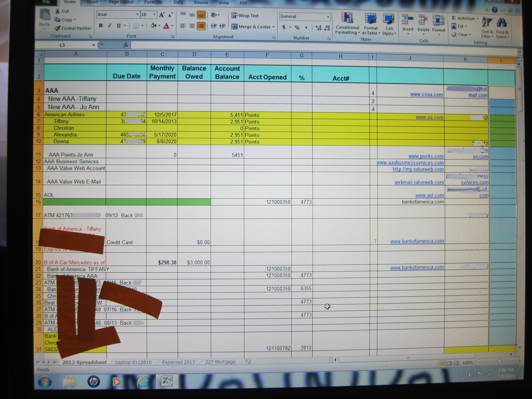This screenshot has width=532, height=399.
Task: Click the Decrease Decimal icon
Action: (327, 28)
